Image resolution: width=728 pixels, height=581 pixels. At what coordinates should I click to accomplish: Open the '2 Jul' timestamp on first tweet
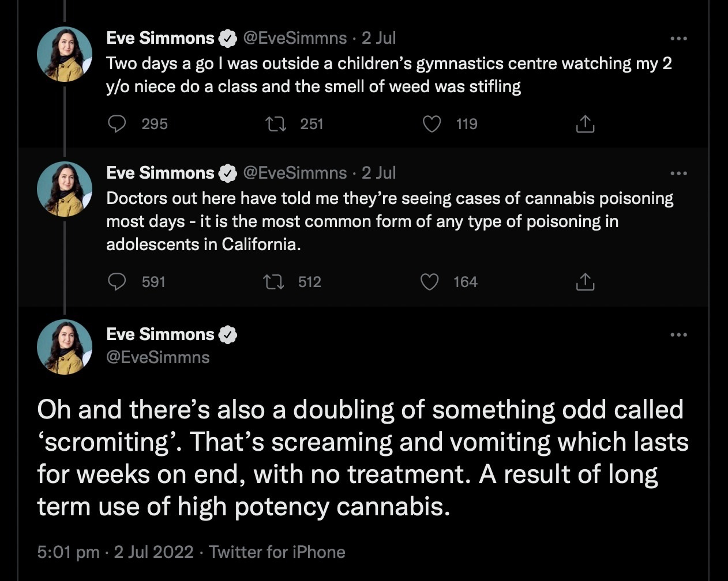(x=378, y=38)
